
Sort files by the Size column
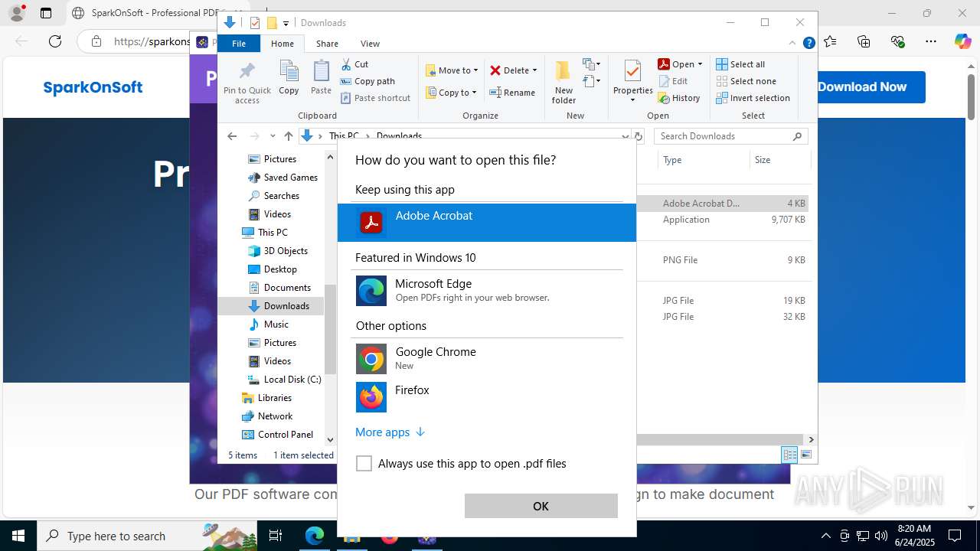click(779, 160)
